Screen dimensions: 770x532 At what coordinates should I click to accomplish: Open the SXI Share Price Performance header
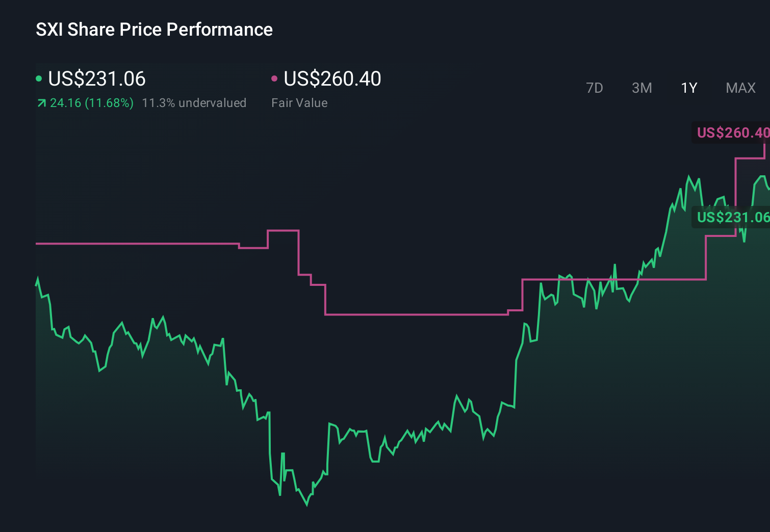154,30
